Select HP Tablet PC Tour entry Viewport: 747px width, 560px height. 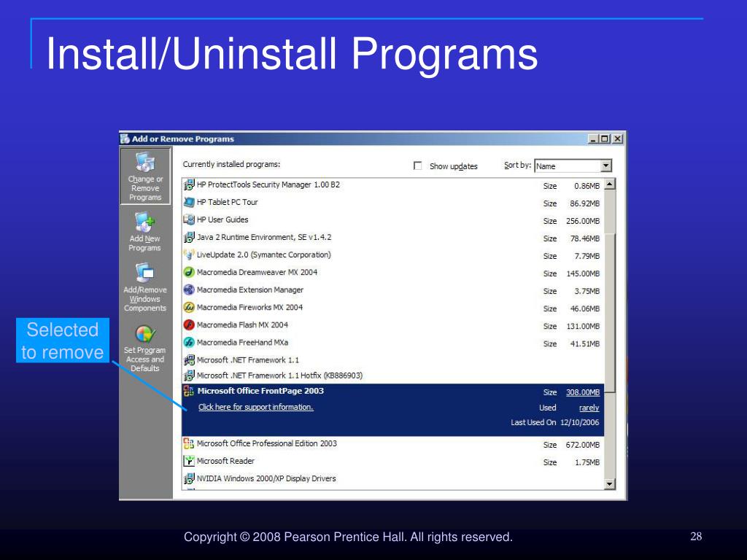(x=393, y=203)
